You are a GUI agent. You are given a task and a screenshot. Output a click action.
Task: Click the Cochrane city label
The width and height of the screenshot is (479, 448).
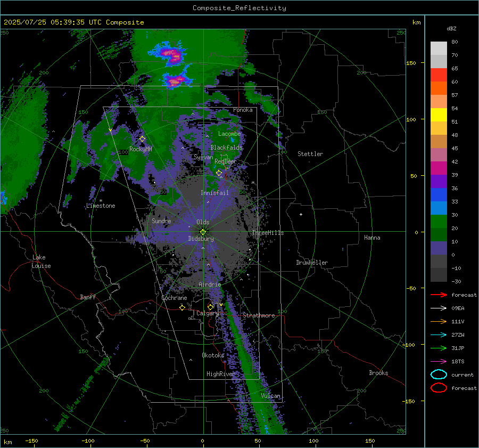point(174,298)
